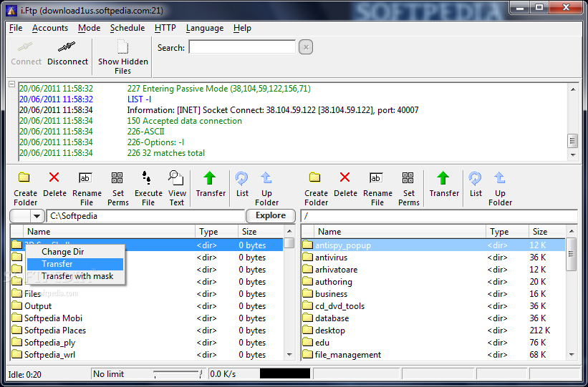
Task: Sort remote list by Size header
Action: (546, 232)
